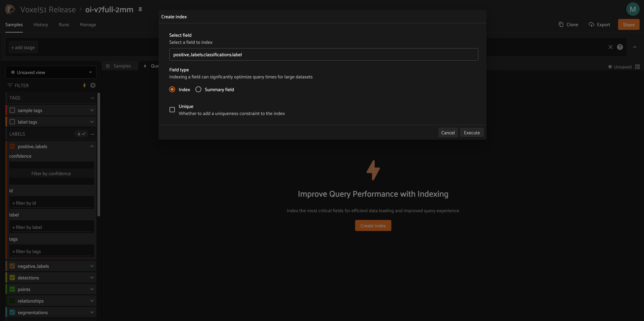Viewport: 644px width, 321px height.
Task: Open the Samples panel tab
Action: [120, 66]
